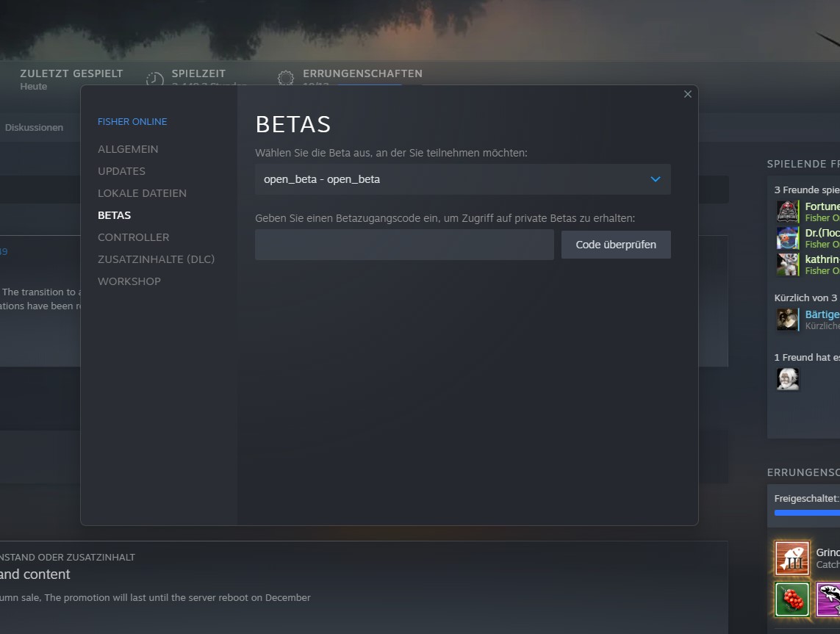Viewport: 840px width, 634px height.
Task: Select the Betas sidebar entry
Action: point(114,215)
